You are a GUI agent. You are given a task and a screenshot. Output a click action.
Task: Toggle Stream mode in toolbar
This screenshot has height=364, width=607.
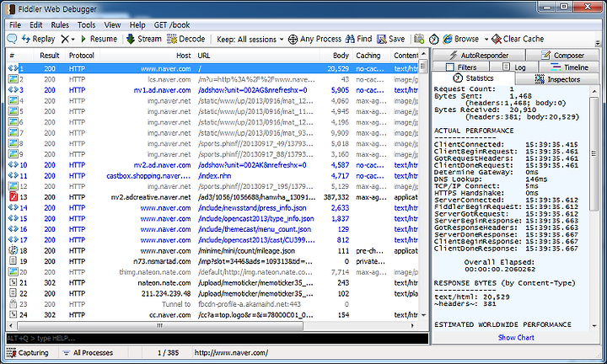(143, 39)
